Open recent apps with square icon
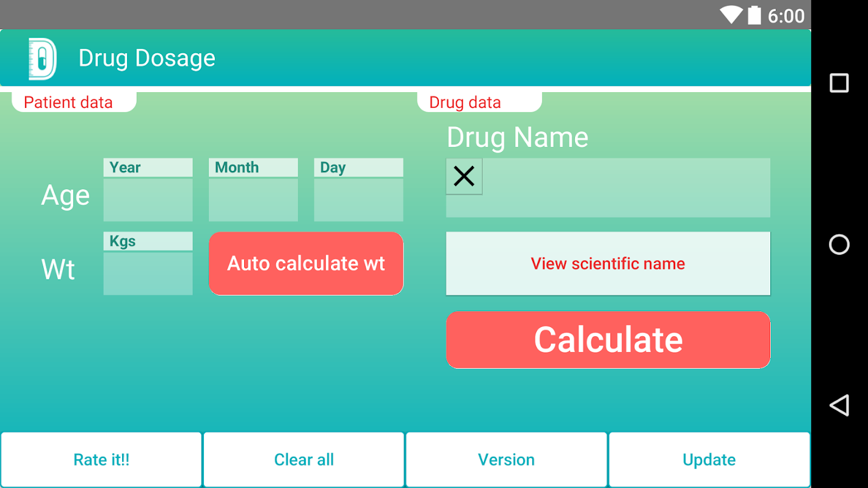 tap(839, 83)
